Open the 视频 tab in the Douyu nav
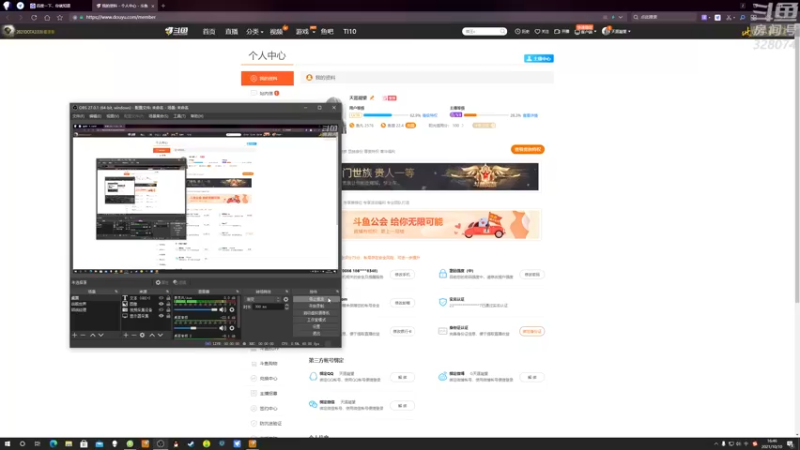This screenshot has width=800, height=450. click(x=276, y=32)
